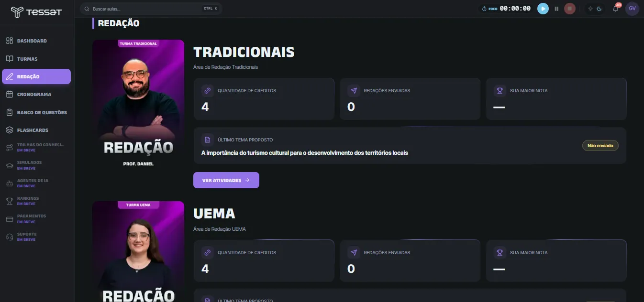644x302 pixels.
Task: Open the Dashboard page
Action: pyautogui.click(x=36, y=41)
